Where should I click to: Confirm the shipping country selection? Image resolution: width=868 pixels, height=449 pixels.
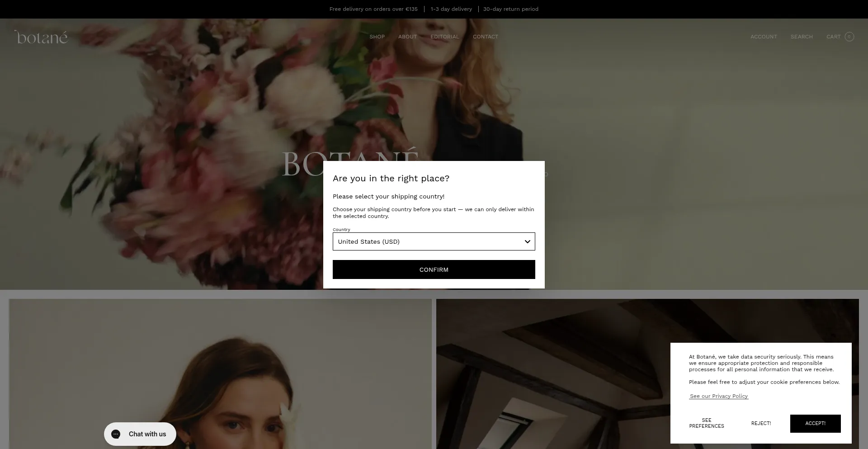click(434, 269)
